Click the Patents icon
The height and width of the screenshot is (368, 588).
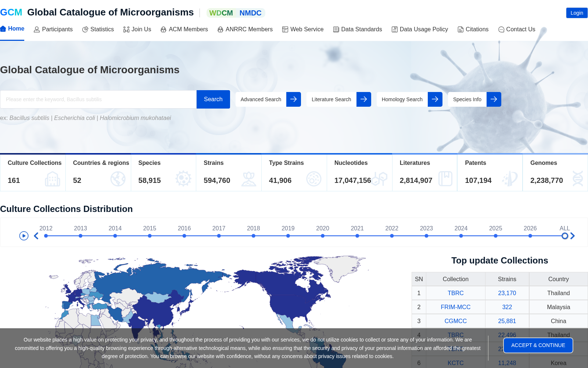pos(510,179)
